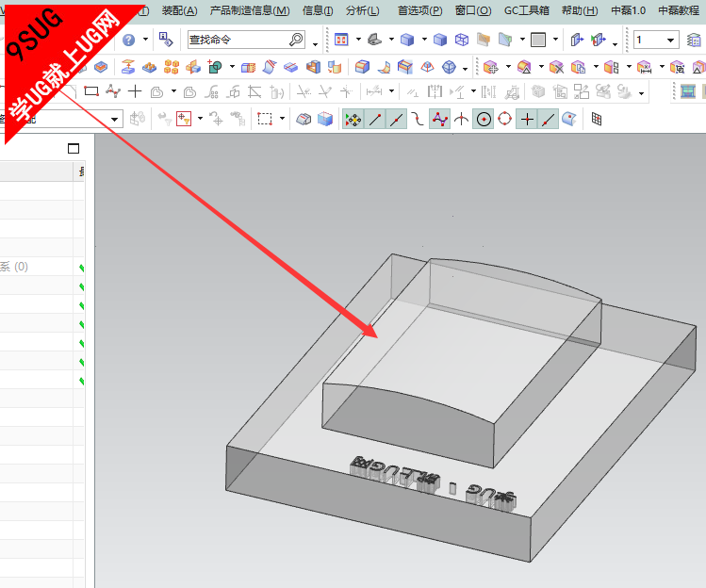
Task: Open the Help icon
Action: pos(129,41)
